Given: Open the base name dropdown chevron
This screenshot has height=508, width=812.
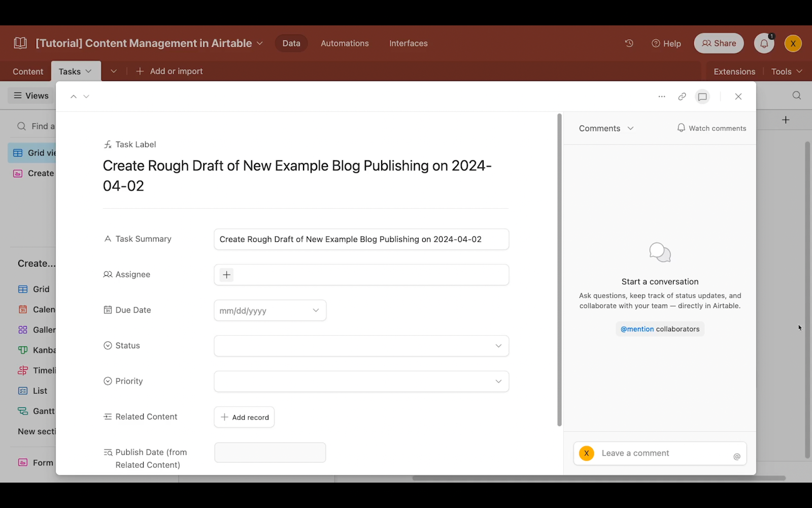Looking at the screenshot, I should (x=260, y=43).
